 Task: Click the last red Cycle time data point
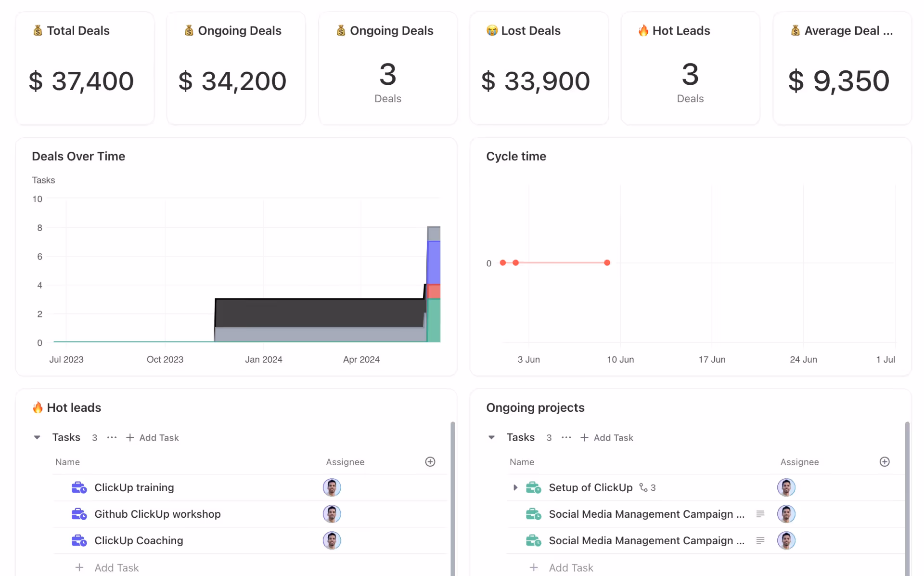click(607, 262)
